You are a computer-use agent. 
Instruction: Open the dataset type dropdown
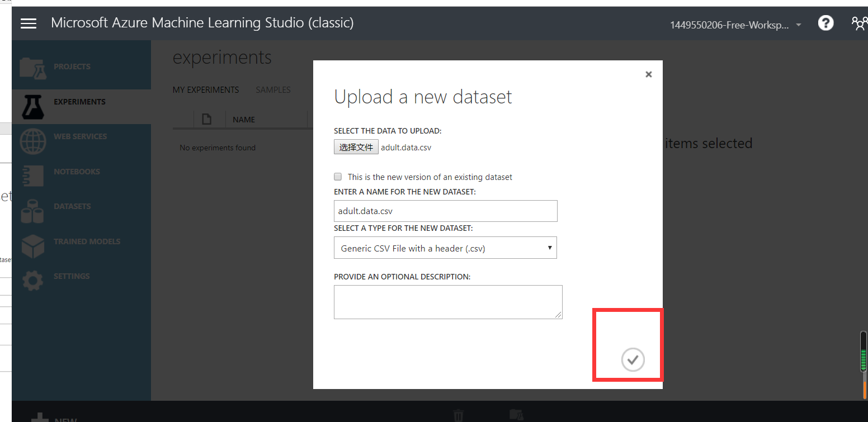pyautogui.click(x=445, y=248)
